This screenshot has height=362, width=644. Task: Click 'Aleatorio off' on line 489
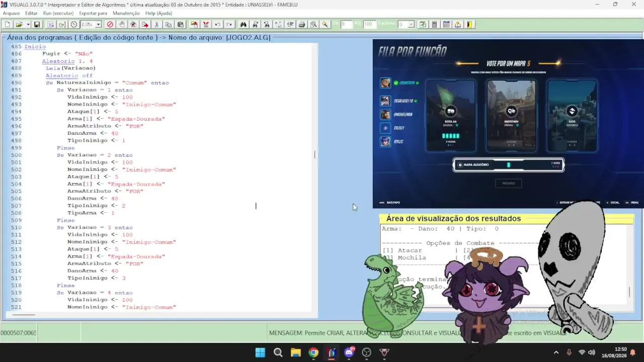click(x=69, y=75)
